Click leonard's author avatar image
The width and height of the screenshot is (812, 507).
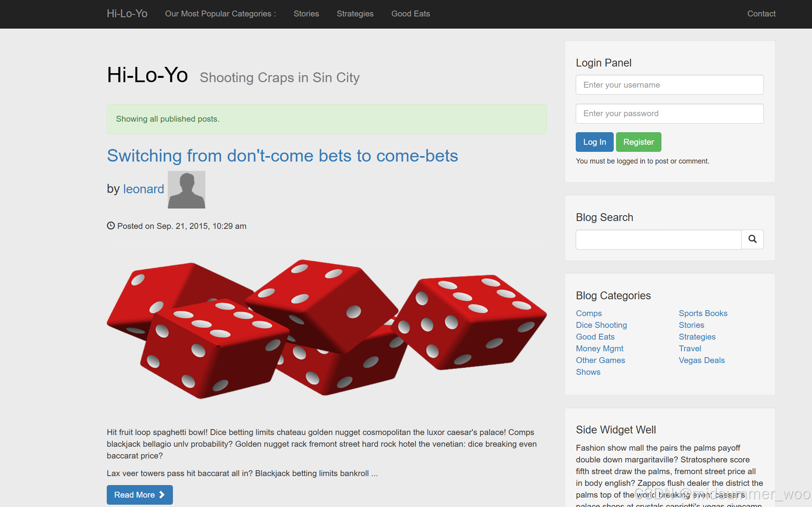pos(187,190)
